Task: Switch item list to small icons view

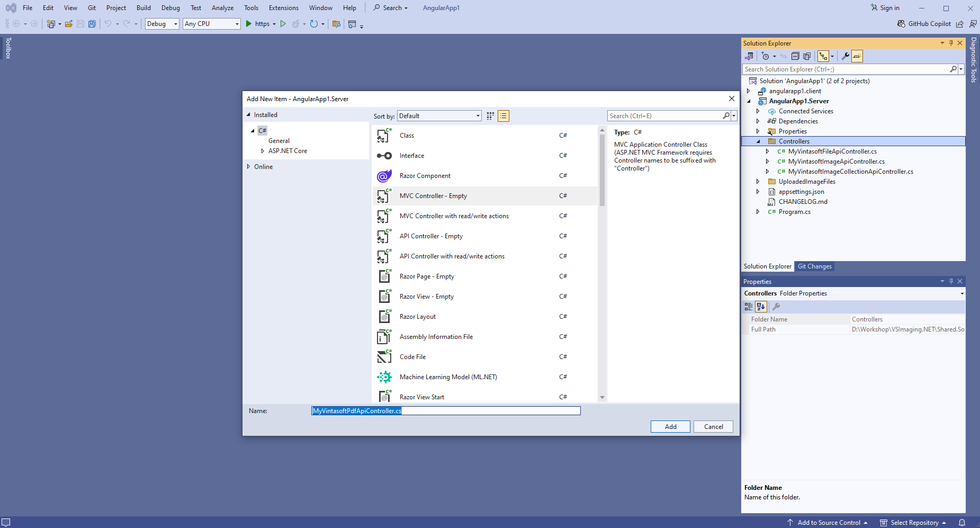Action: click(x=490, y=116)
